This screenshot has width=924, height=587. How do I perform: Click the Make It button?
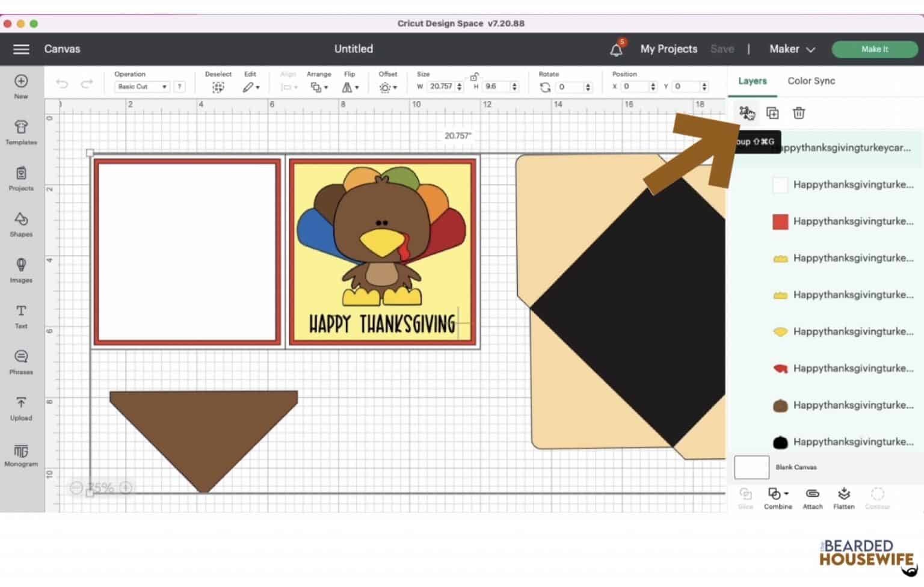coord(874,49)
